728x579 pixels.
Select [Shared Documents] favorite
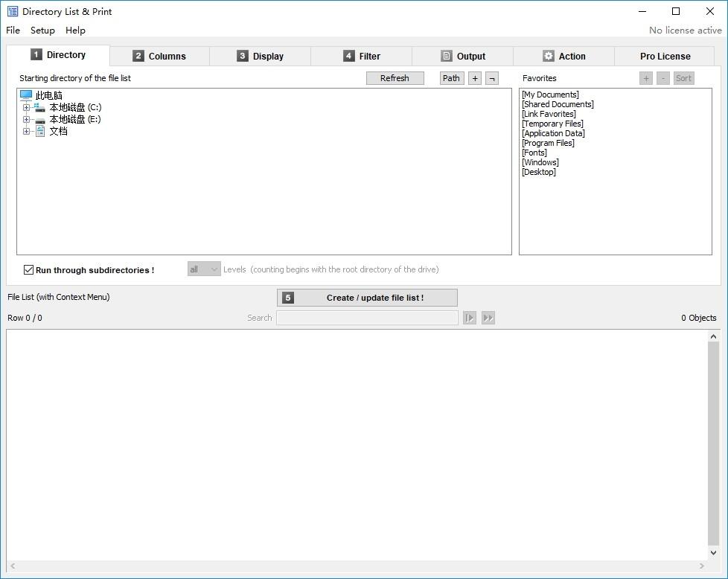[558, 104]
